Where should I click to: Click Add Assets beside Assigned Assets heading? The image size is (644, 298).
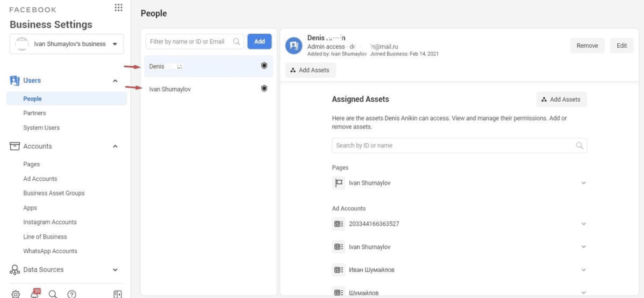(561, 99)
